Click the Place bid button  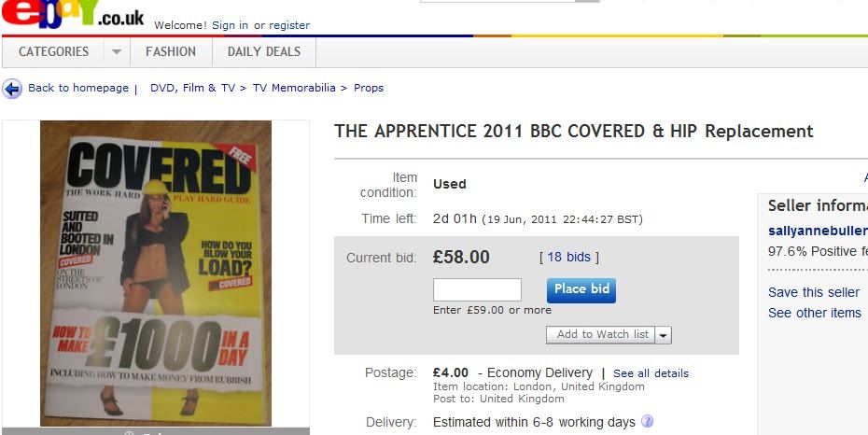click(581, 290)
